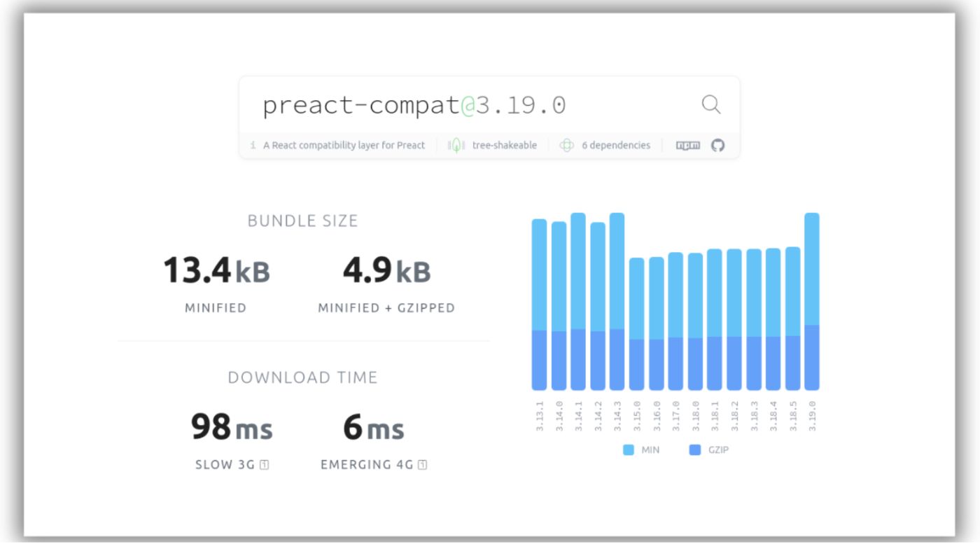Viewport: 980px width, 551px height.
Task: Open the GitHub repository icon
Action: pos(717,146)
